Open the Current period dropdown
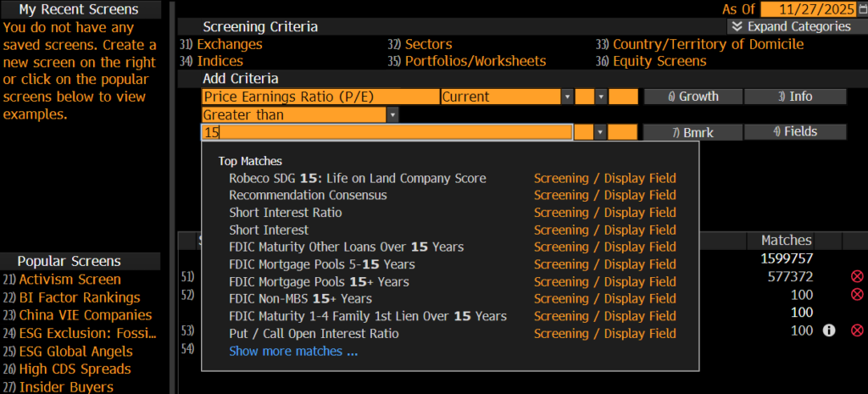The height and width of the screenshot is (394, 868). [x=567, y=97]
